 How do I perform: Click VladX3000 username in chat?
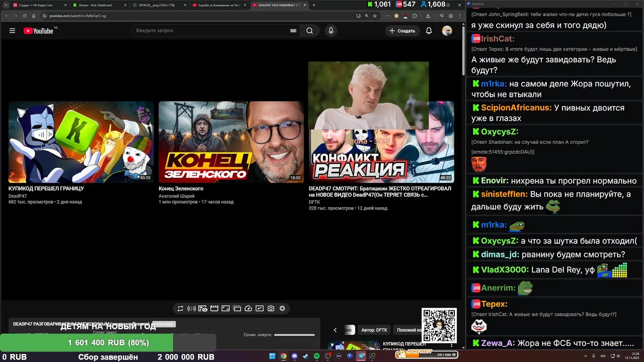pos(505,270)
